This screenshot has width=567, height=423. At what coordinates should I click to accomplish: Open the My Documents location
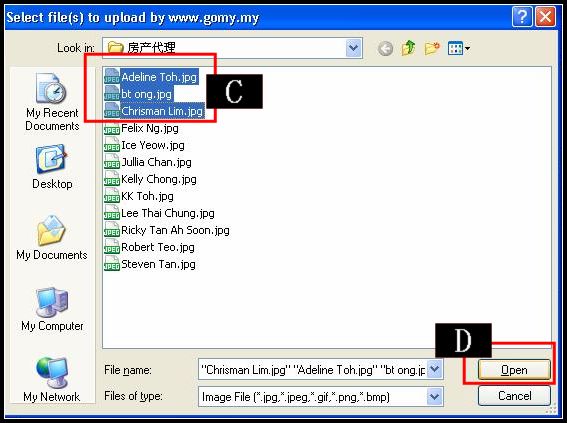tap(52, 238)
